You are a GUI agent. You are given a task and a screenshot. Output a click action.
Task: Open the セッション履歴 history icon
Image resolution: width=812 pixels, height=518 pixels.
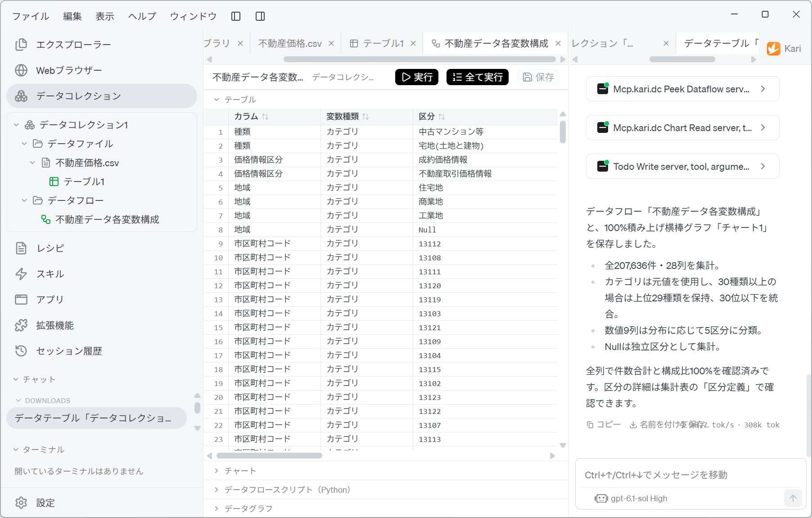[x=21, y=351]
